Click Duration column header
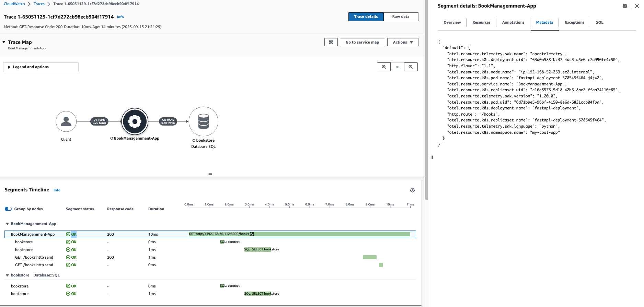Image resolution: width=644 pixels, height=307 pixels. click(156, 209)
